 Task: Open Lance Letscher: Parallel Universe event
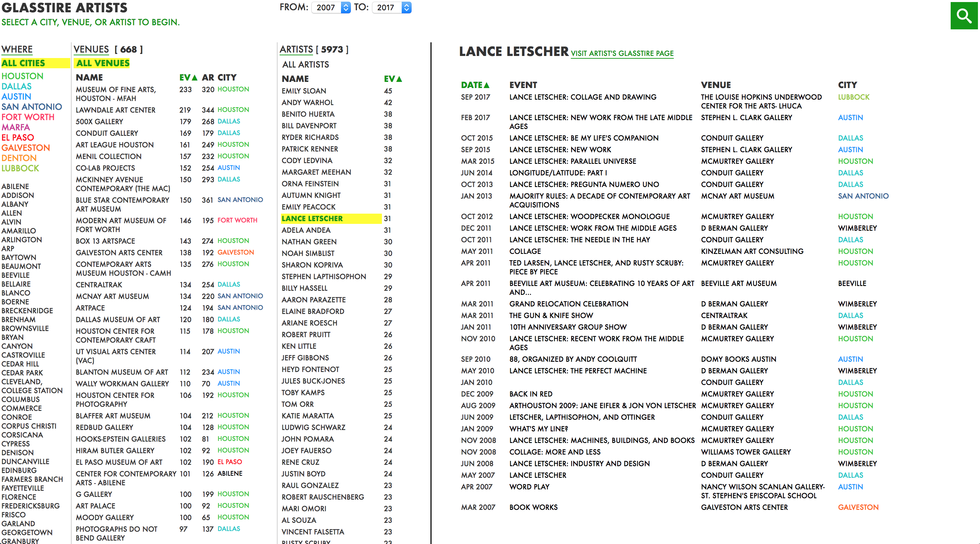tap(573, 161)
